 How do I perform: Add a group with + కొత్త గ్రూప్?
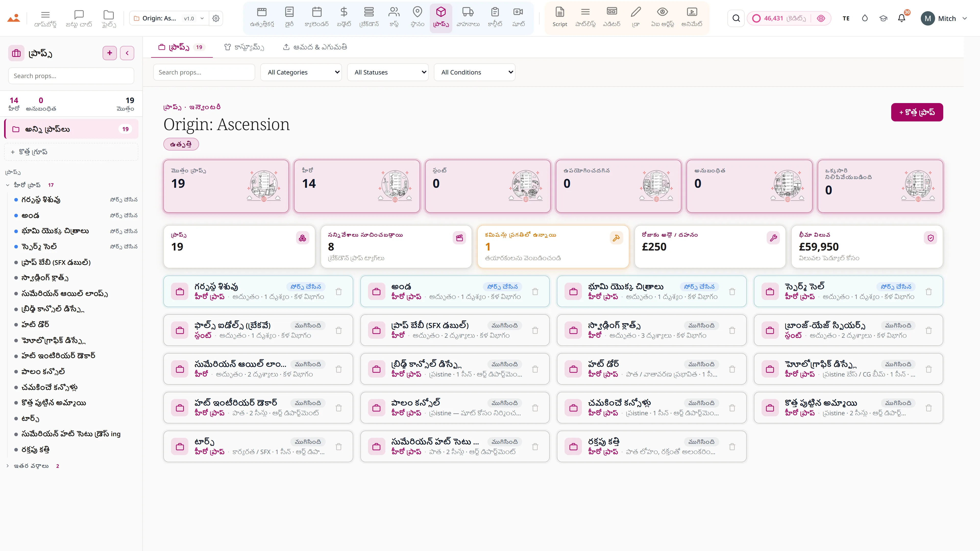[x=71, y=152]
